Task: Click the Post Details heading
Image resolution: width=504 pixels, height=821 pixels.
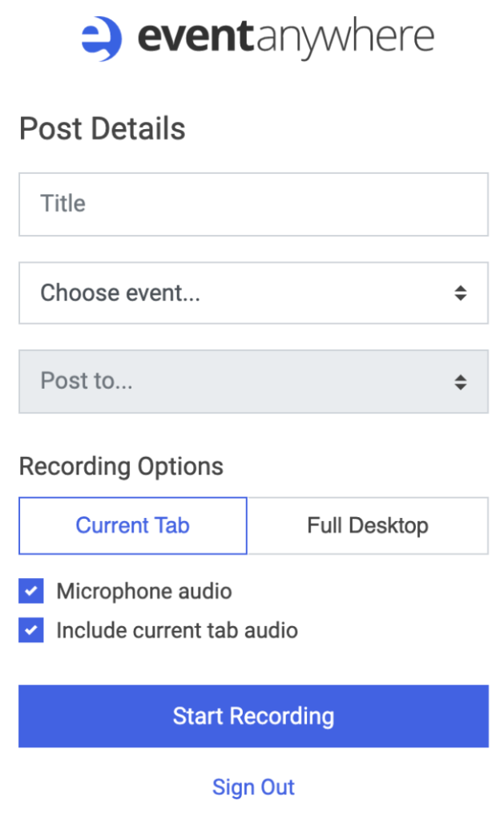Action: (x=102, y=128)
